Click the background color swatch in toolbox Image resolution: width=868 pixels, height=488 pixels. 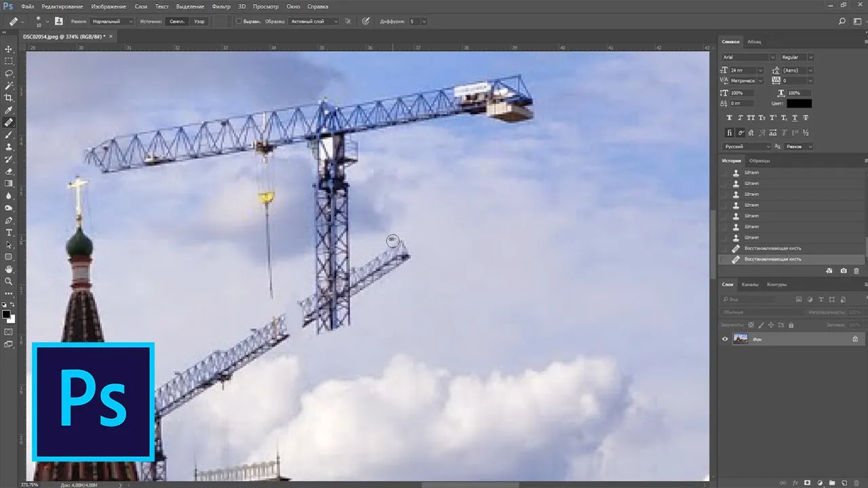(x=11, y=319)
